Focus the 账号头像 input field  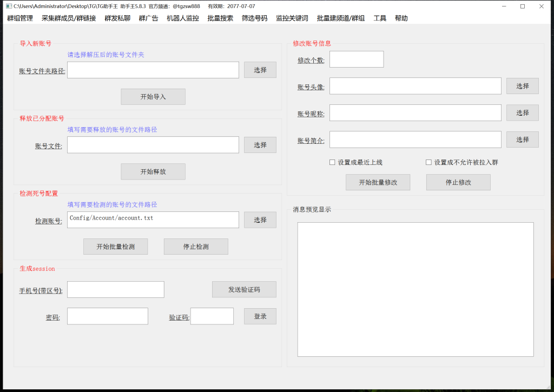pos(415,86)
